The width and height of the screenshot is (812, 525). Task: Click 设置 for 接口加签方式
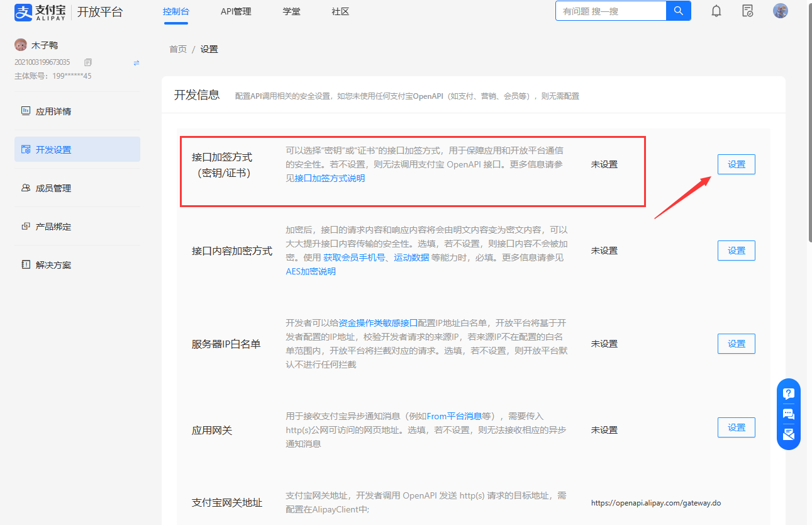point(736,164)
